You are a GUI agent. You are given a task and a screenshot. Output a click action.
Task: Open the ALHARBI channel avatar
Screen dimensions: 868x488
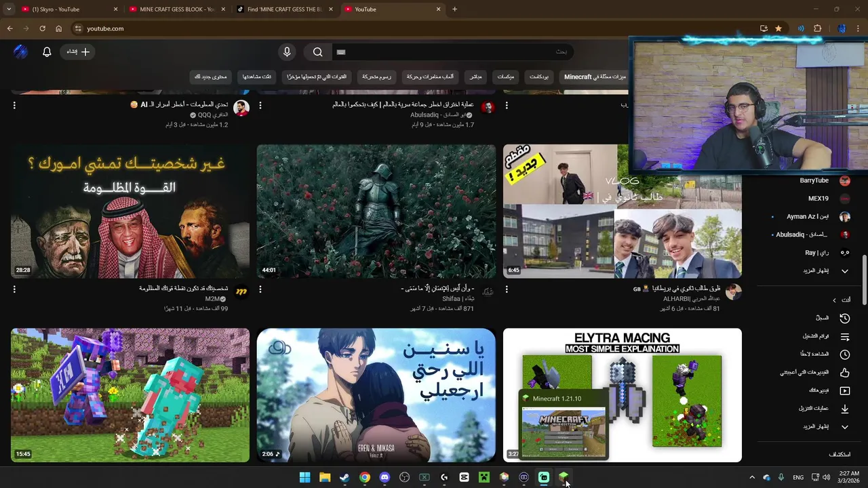click(734, 292)
